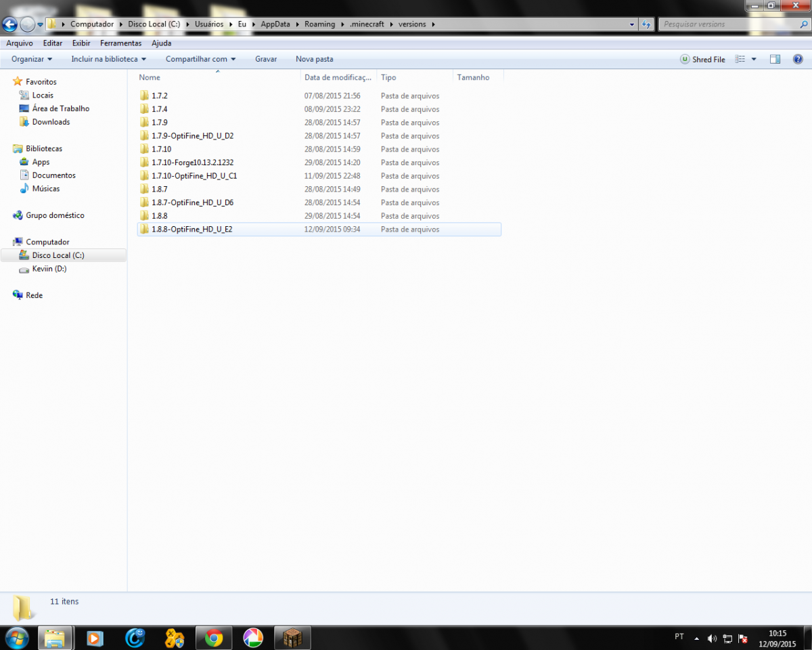Screen dimensions: 812x650
Task: Open the Editar menu
Action: (53, 43)
